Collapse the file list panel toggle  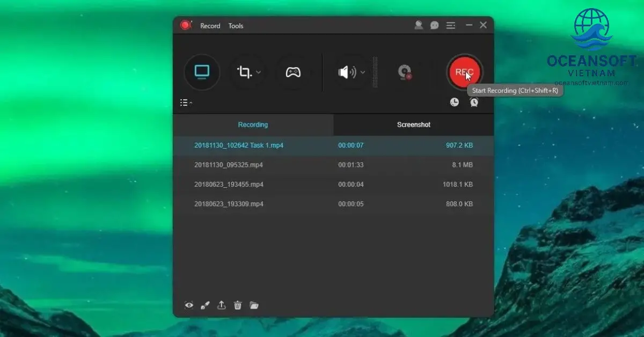(186, 102)
